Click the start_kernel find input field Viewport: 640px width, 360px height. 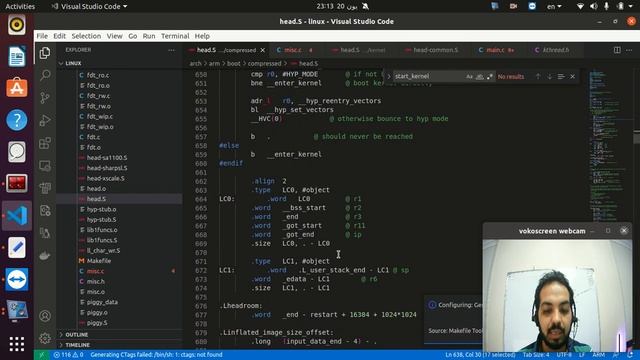click(429, 76)
